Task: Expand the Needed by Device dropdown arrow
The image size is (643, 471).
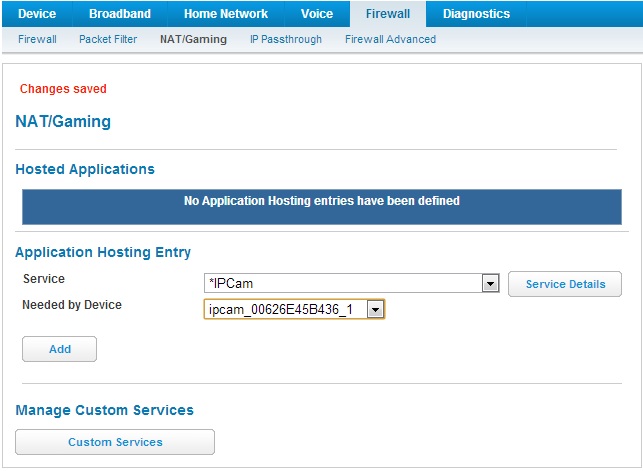Action: tap(375, 309)
